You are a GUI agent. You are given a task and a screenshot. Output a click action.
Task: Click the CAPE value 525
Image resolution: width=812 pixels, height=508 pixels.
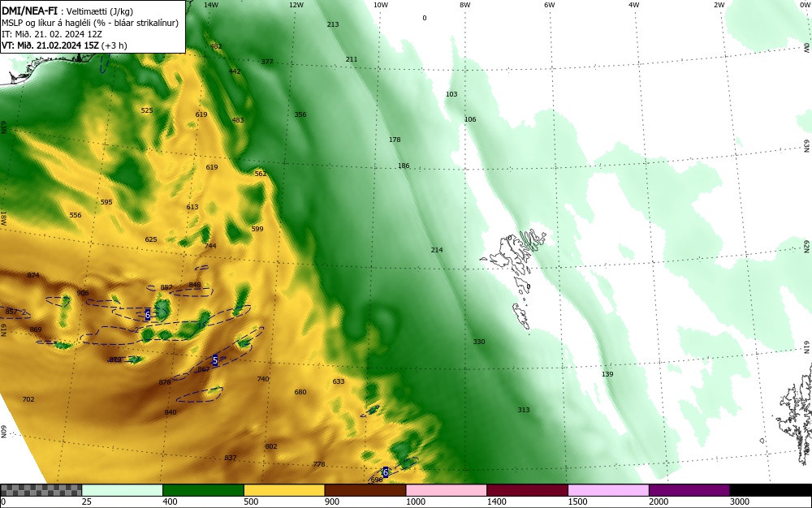point(147,110)
